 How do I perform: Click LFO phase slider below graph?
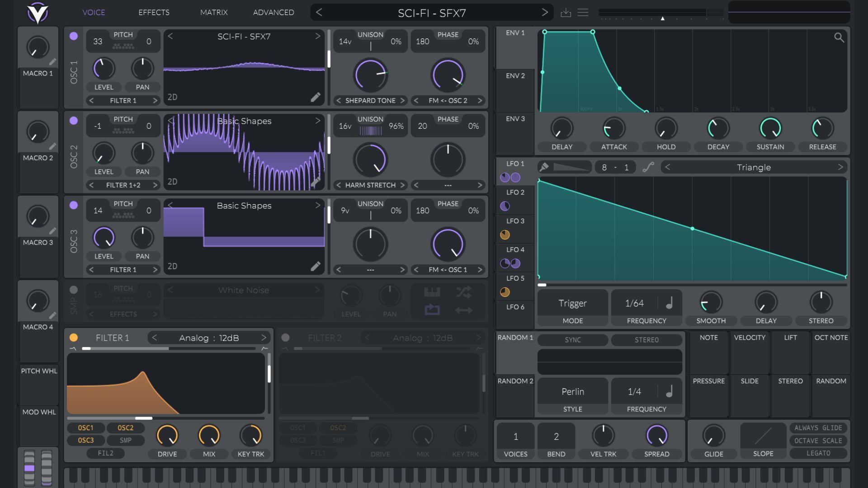[692, 285]
